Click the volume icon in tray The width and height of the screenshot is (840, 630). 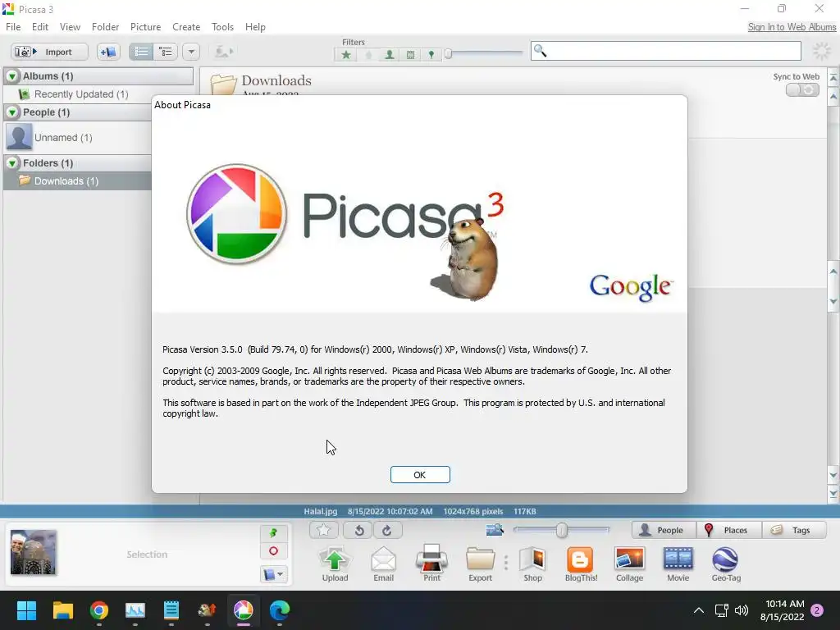point(742,610)
